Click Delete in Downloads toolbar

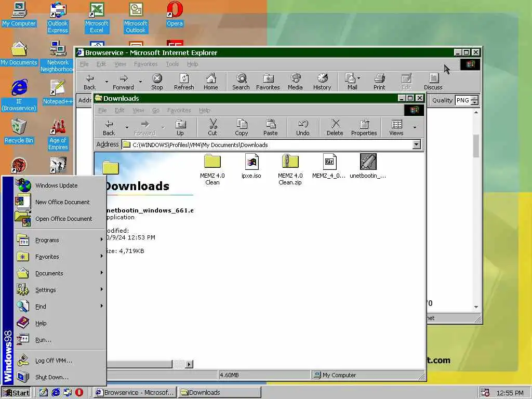pyautogui.click(x=335, y=128)
